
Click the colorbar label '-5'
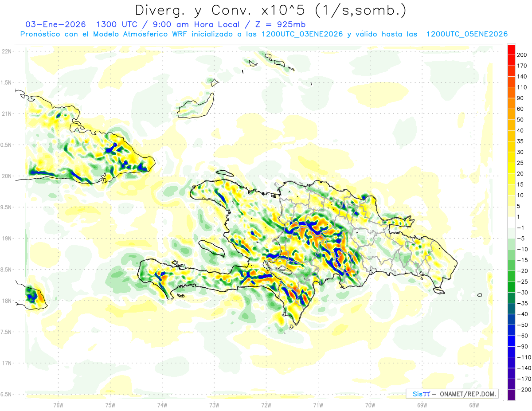click(x=520, y=238)
